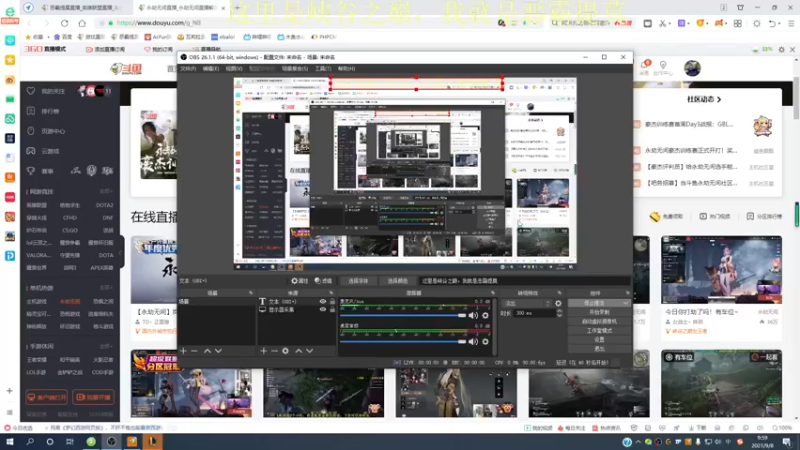Screen dimensions: 800x450
Task: Go to the browser home page
Action: [82, 23]
